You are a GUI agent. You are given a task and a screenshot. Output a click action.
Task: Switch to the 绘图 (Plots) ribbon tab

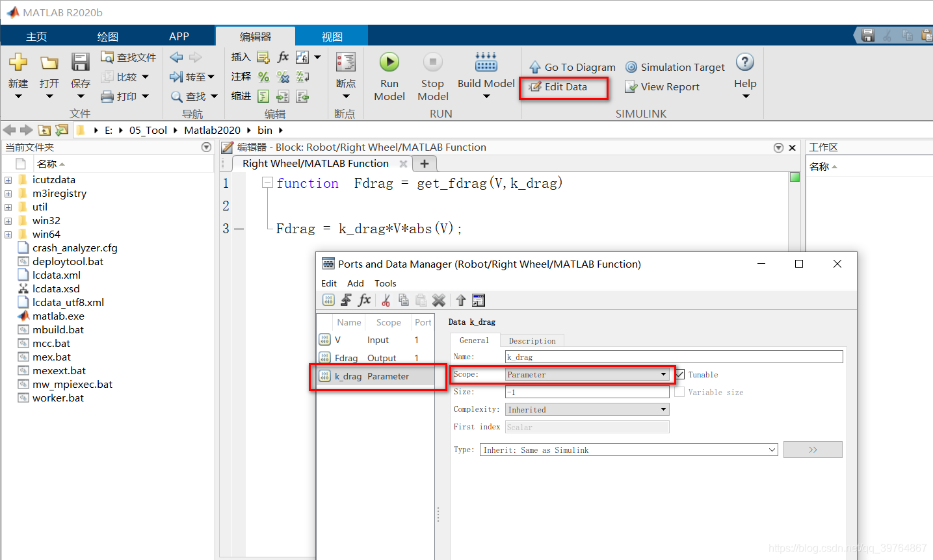coord(108,36)
